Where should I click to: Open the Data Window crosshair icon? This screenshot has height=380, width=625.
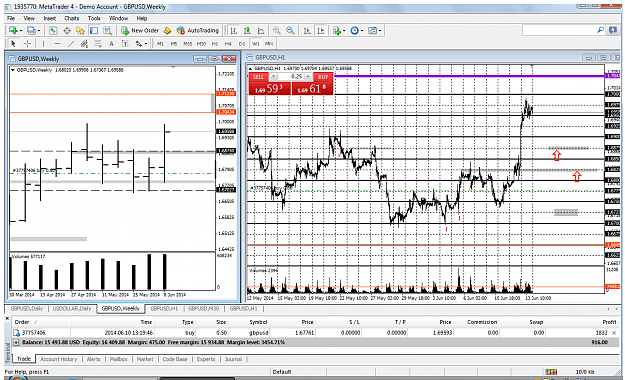click(x=67, y=31)
